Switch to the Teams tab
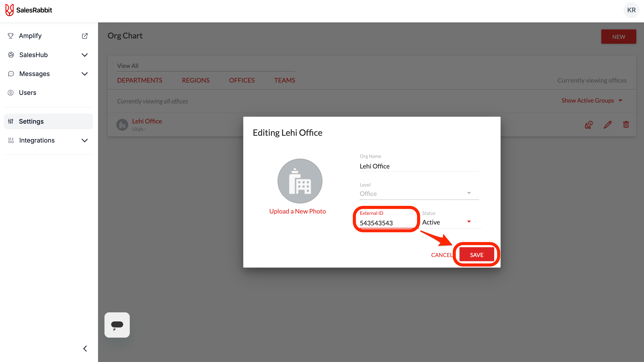Viewport: 644px width, 362px height. click(285, 80)
